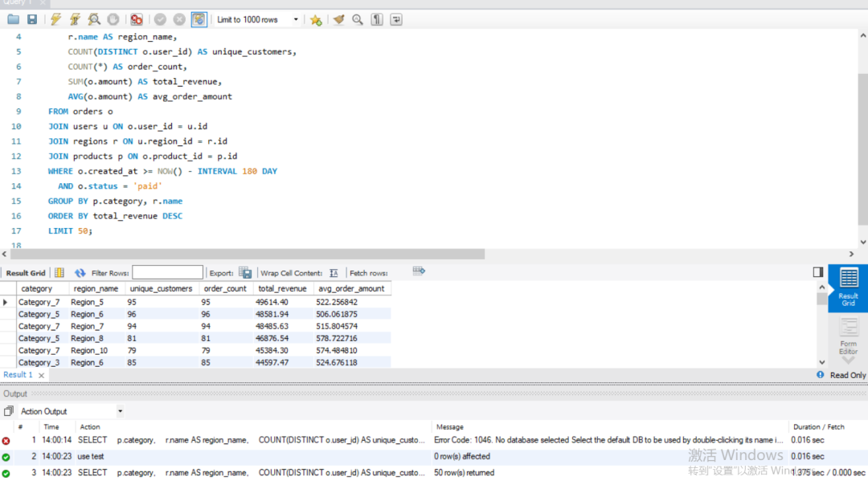Click line number 13 in the gutter
Screen dimensions: 868x497
coord(16,171)
